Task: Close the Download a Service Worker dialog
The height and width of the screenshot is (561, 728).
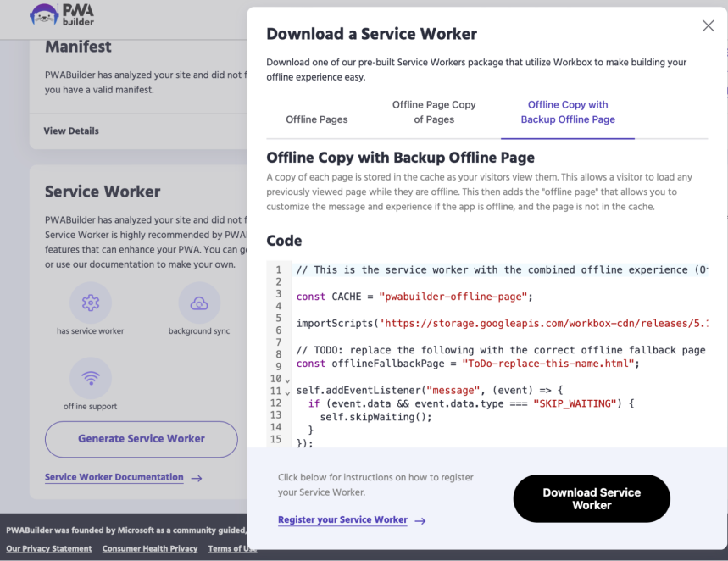Action: (x=708, y=25)
